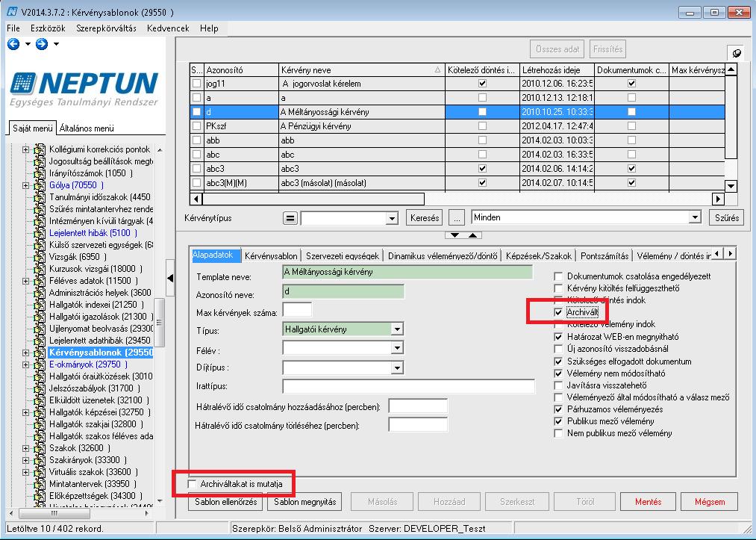Click the downward splitter arrow below the search row

click(454, 235)
